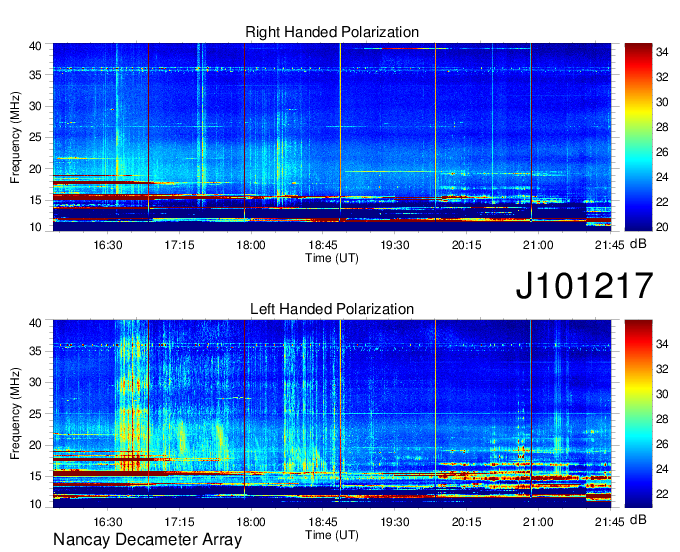Screen dimensions: 680x552
Task: Click the 21:45 tick of Right Handed plot
Action: coord(609,245)
